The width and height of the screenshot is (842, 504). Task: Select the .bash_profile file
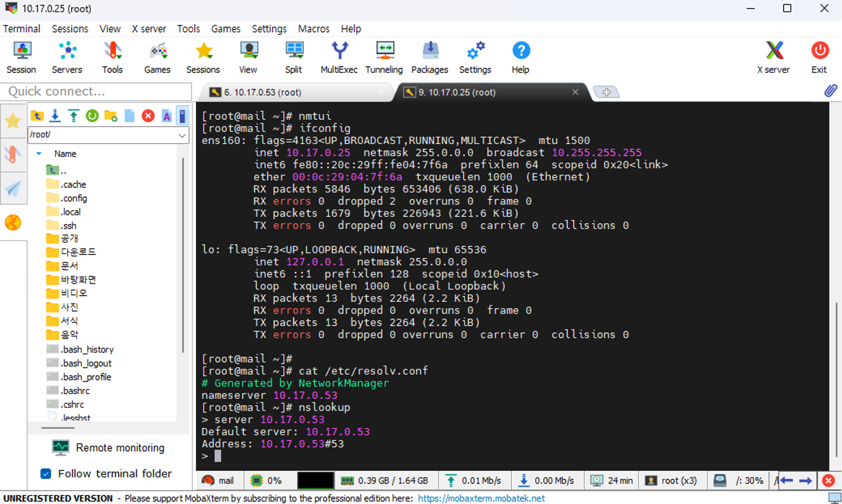(79, 377)
